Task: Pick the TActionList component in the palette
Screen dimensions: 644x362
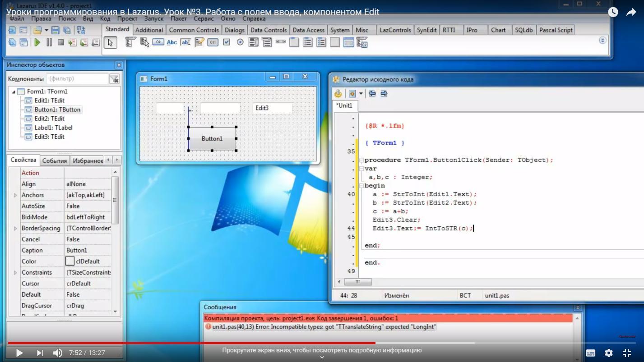Action: (362, 42)
